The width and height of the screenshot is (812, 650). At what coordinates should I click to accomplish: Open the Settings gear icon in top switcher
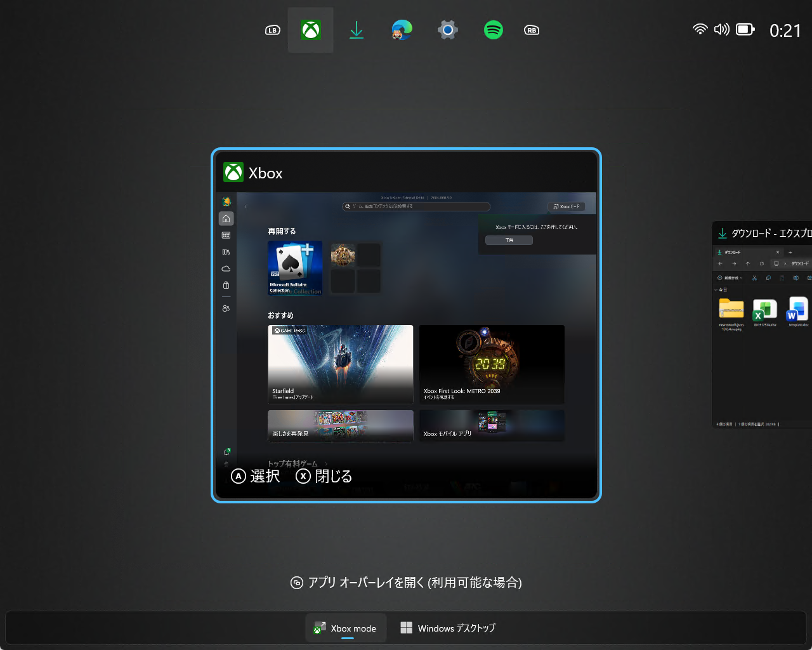coord(447,30)
